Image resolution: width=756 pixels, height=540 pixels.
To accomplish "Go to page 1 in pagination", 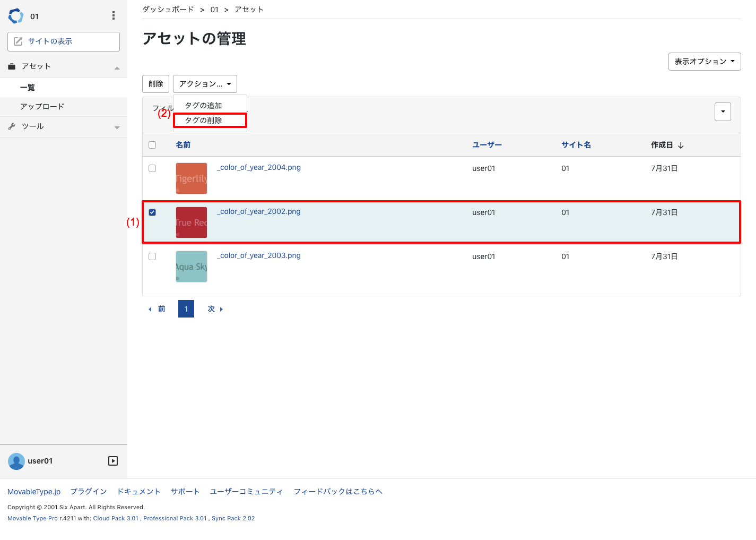I will 186,309.
